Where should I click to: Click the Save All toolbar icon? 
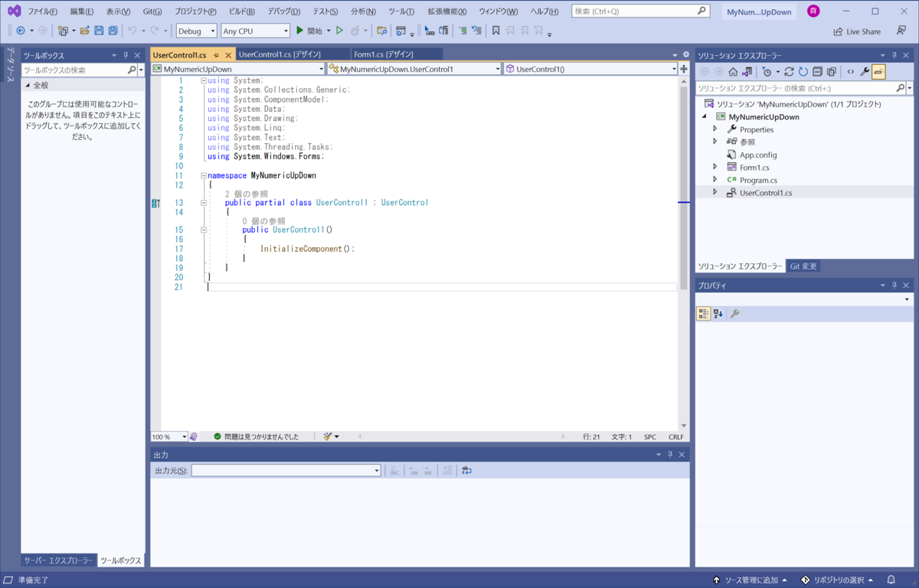tap(113, 31)
